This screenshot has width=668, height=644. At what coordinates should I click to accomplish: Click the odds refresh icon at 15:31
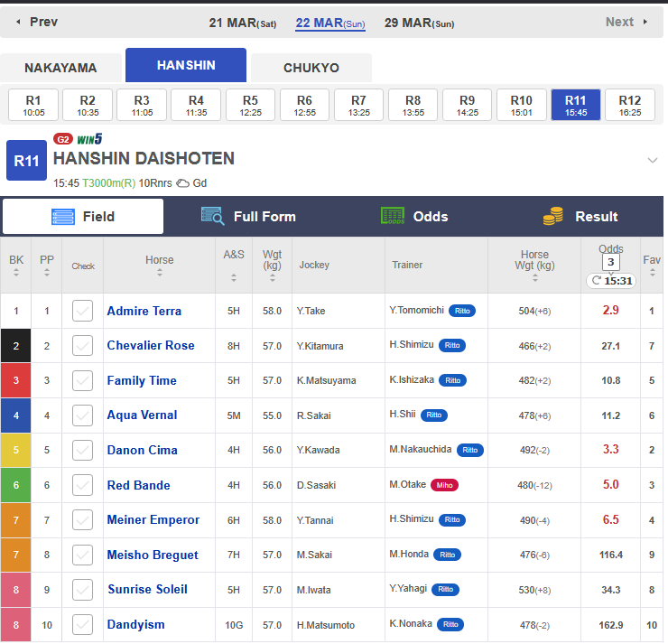(596, 280)
